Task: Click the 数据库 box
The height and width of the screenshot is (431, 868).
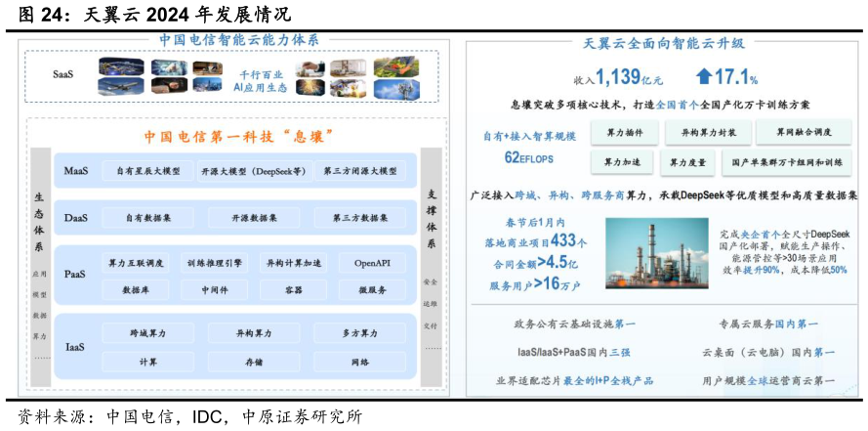Action: (x=136, y=289)
